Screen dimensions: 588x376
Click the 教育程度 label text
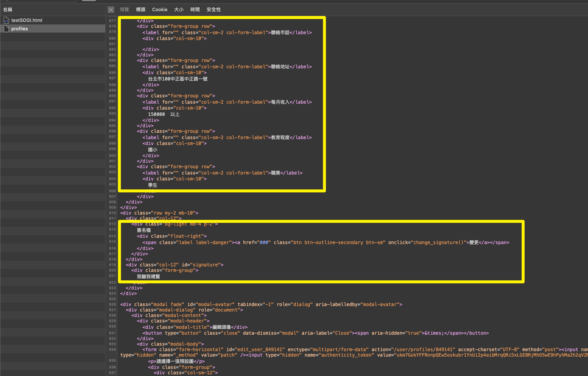[280, 137]
